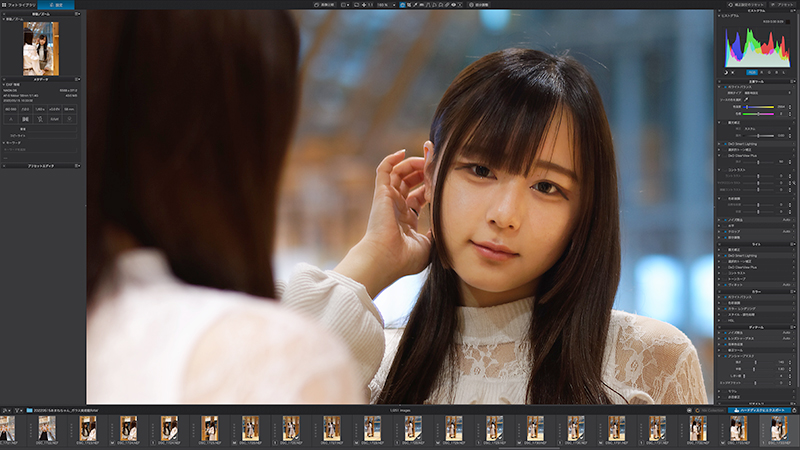Toggle the top DxO Smart Lighting switch
Viewport: 800px width, 450px height.
point(725,144)
